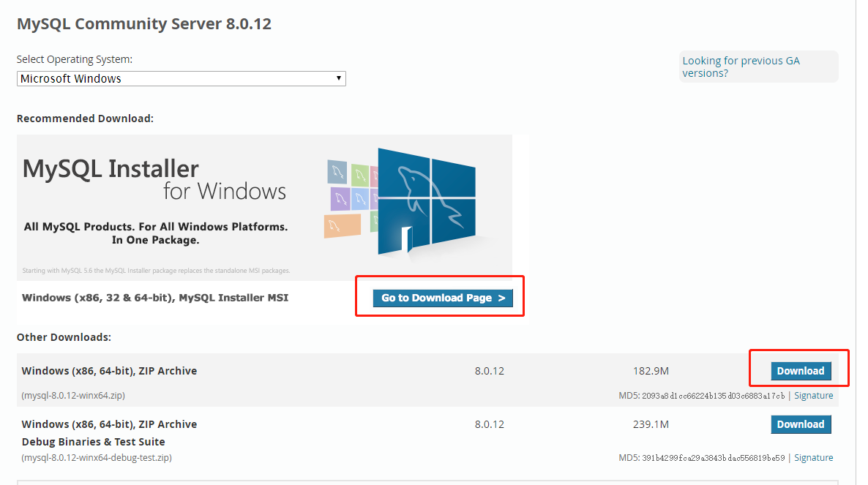
Task: Open the Select Operating System dropdown
Action: (181, 78)
